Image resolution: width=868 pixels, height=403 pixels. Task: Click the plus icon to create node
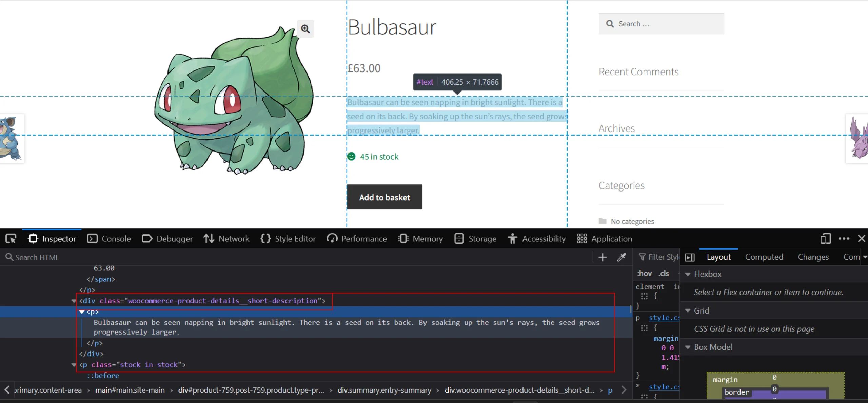click(603, 257)
